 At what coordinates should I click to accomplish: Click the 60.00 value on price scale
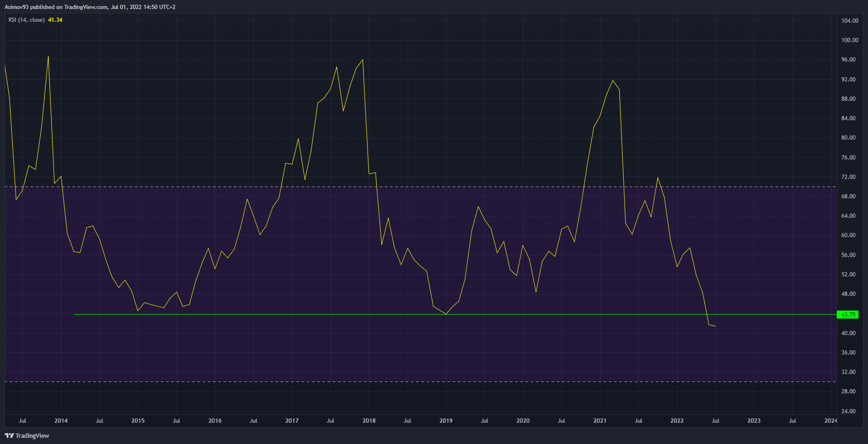(x=848, y=235)
